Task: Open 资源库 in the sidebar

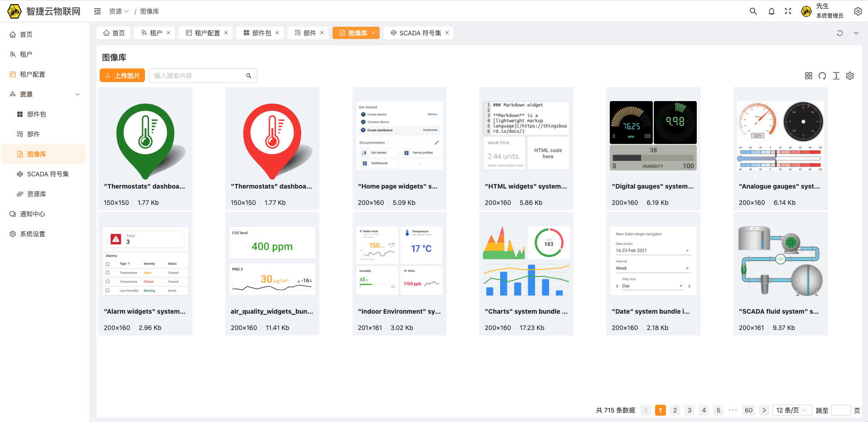Action: tap(44, 194)
